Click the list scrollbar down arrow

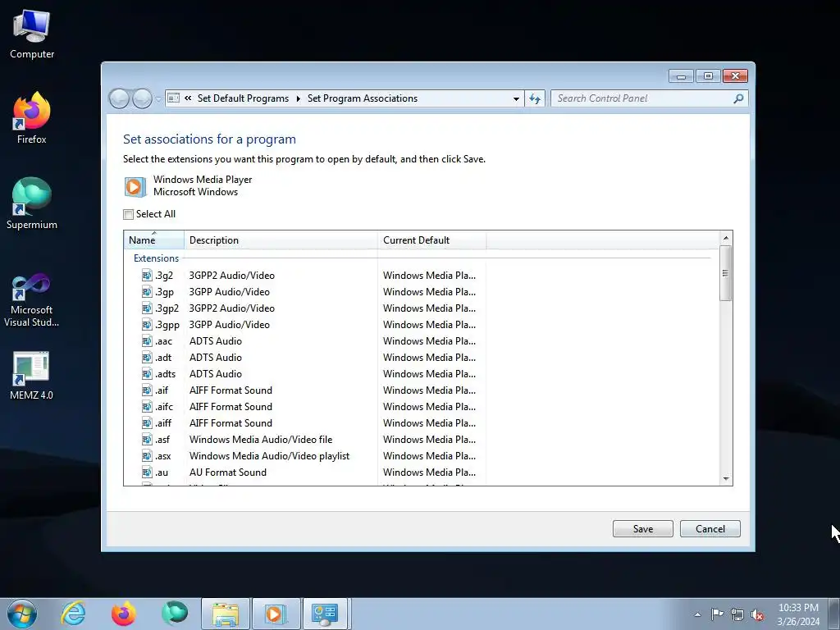point(726,479)
